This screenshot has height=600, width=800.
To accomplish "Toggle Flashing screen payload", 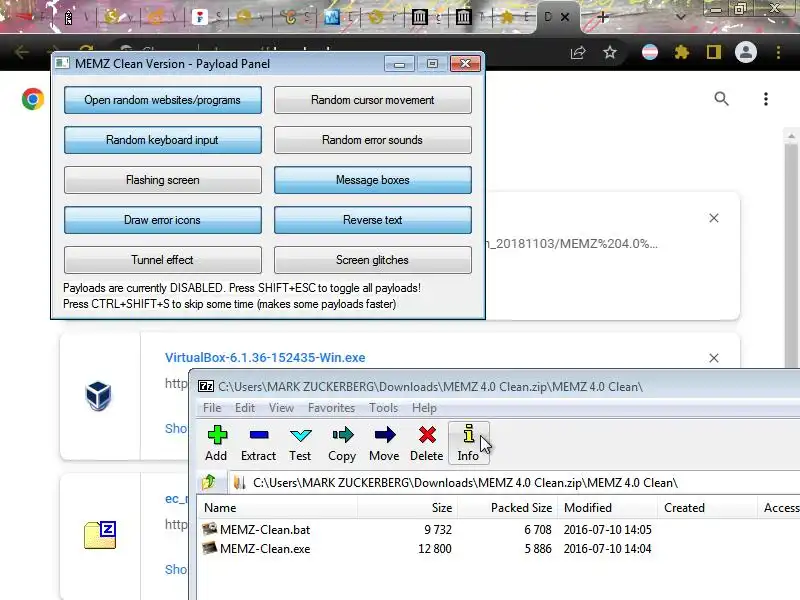I will pos(163,180).
